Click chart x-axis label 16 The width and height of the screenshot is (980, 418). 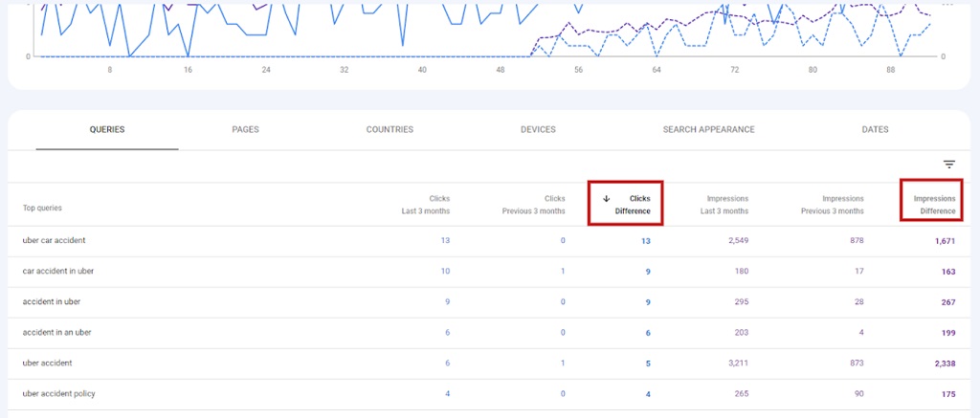(x=188, y=70)
